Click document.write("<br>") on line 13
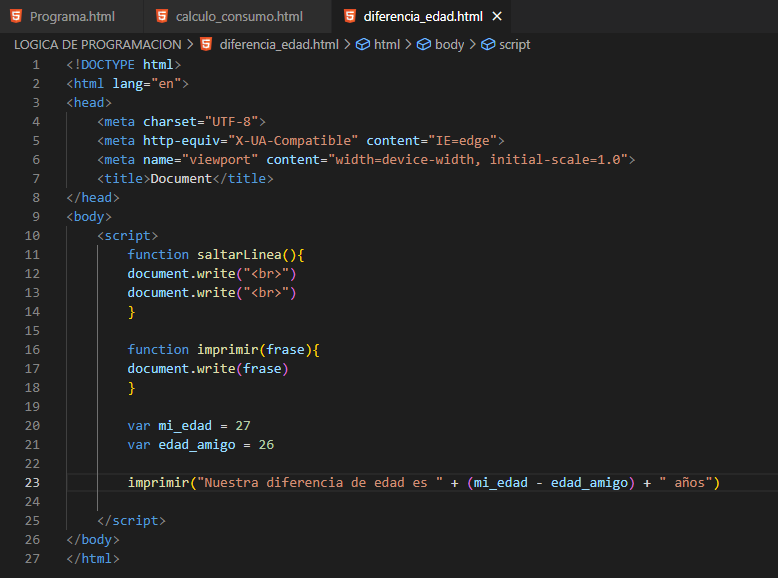The height and width of the screenshot is (578, 778). (x=212, y=293)
